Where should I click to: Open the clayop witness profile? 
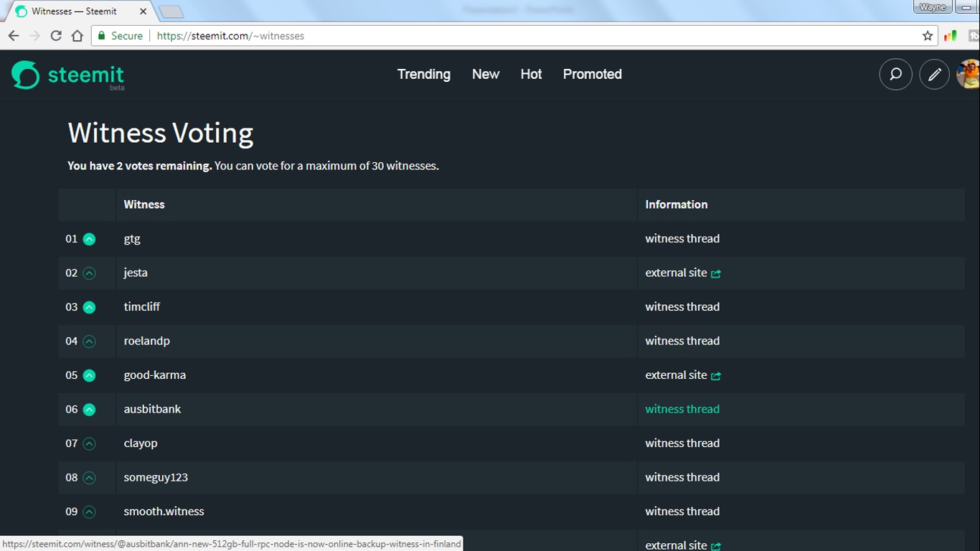coord(141,443)
